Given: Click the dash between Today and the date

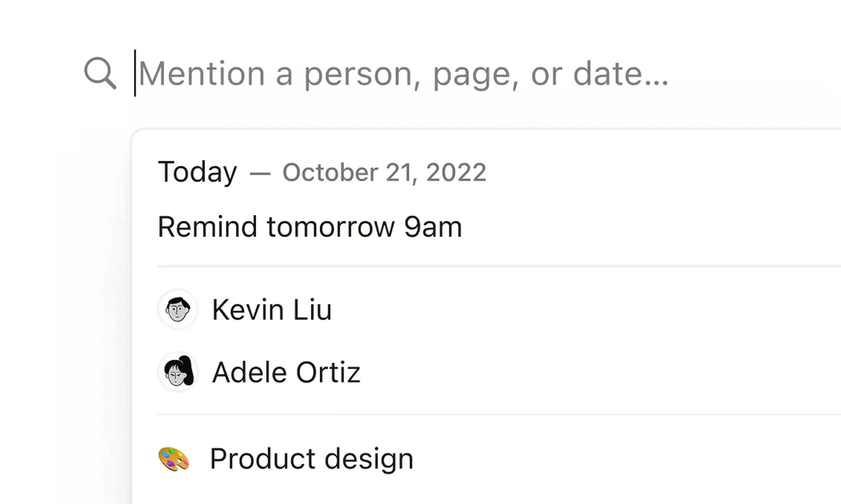Looking at the screenshot, I should [260, 174].
